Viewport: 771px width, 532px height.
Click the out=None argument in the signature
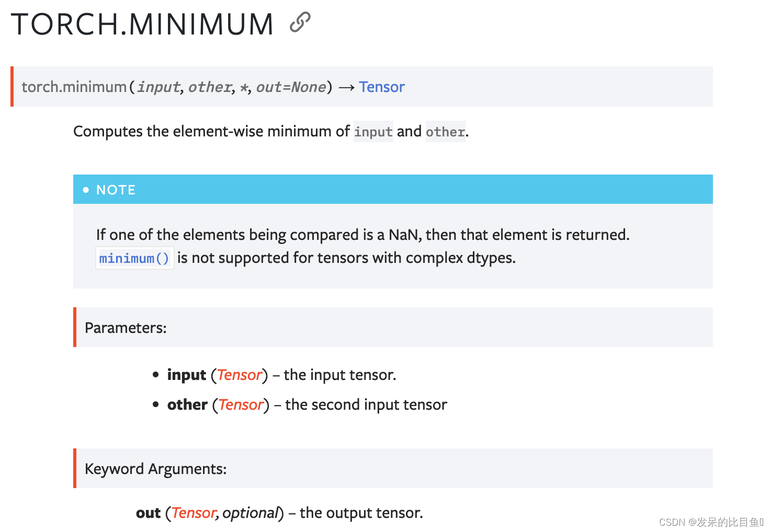point(291,87)
